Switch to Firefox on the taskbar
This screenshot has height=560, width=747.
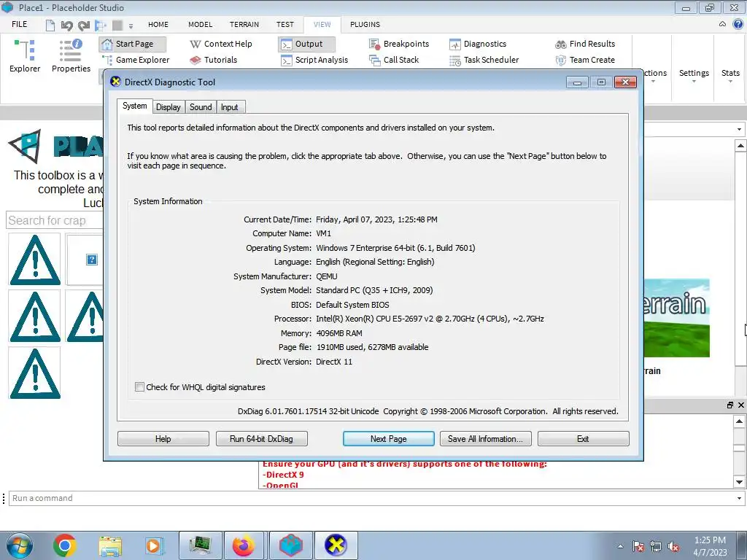244,545
